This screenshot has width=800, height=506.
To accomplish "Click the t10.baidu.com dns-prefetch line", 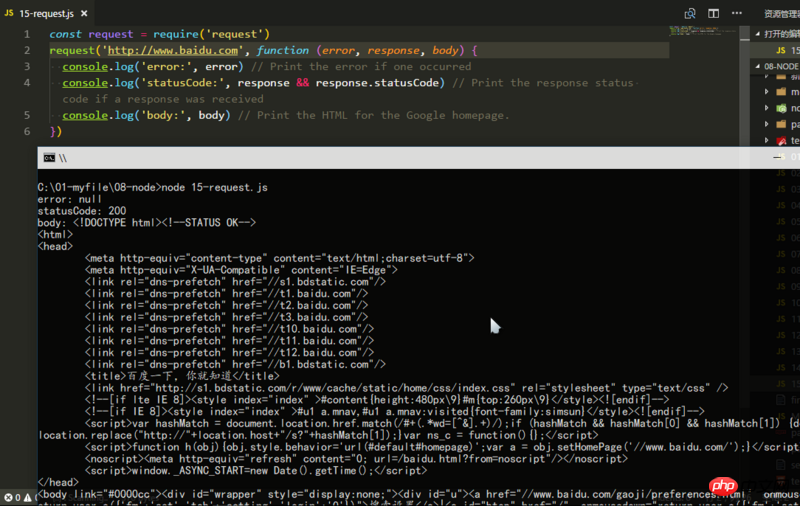I will (x=230, y=329).
